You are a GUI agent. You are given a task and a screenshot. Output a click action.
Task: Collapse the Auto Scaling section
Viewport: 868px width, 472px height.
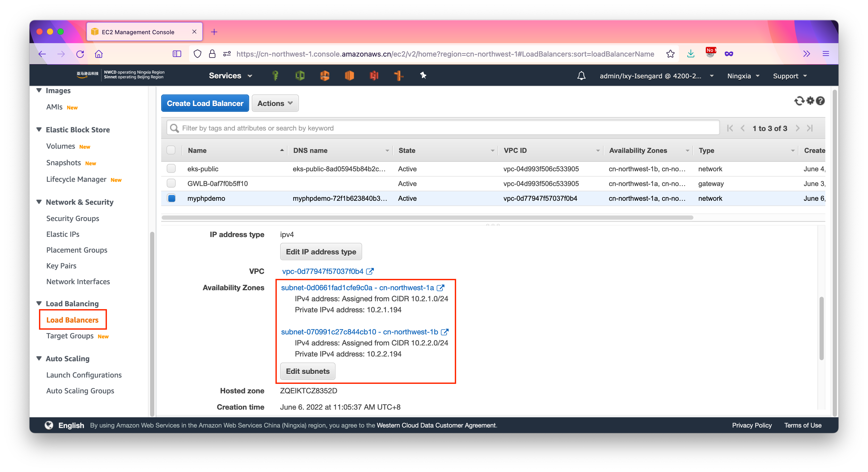(39, 358)
